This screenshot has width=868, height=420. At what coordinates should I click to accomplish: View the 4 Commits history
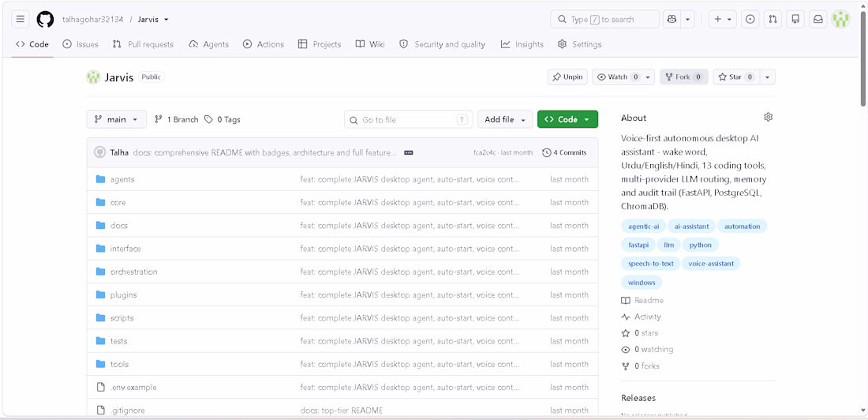click(x=565, y=152)
